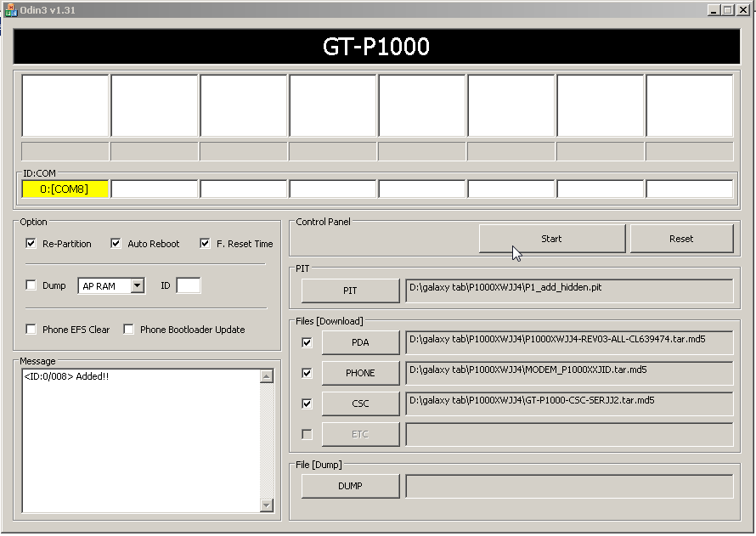
Task: Open the AP RAM dump dropdown
Action: coord(138,285)
